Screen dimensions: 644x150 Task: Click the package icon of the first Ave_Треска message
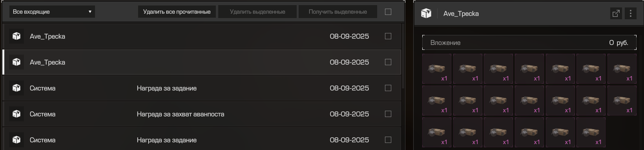click(x=16, y=36)
